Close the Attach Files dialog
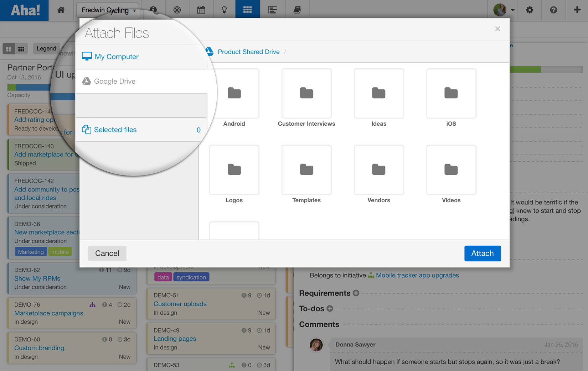 tap(497, 29)
